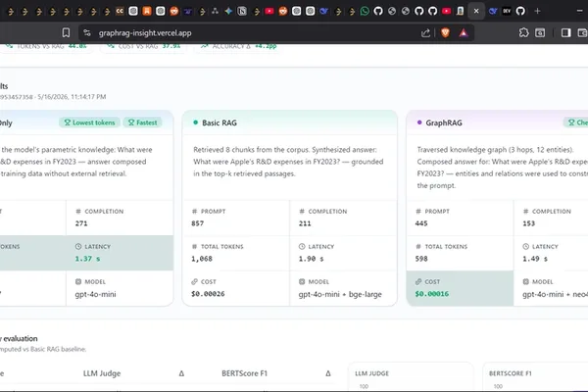588x392 pixels.
Task: Click delta symbol after BERTScore F1 header
Action: click(328, 373)
